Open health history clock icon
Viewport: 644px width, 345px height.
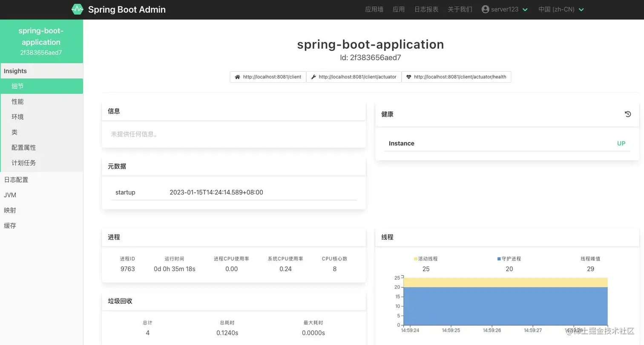point(628,114)
